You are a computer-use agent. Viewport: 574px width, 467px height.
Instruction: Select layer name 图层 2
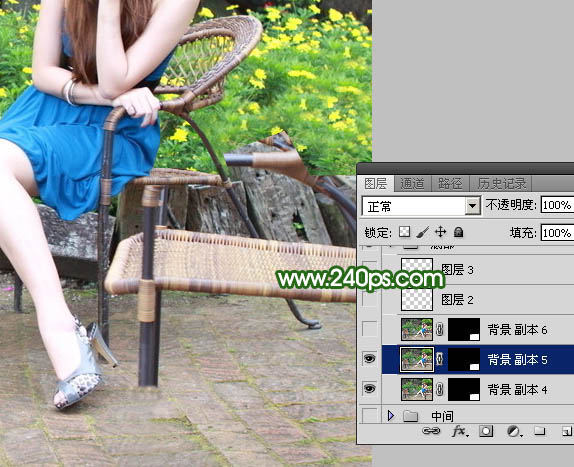457,300
